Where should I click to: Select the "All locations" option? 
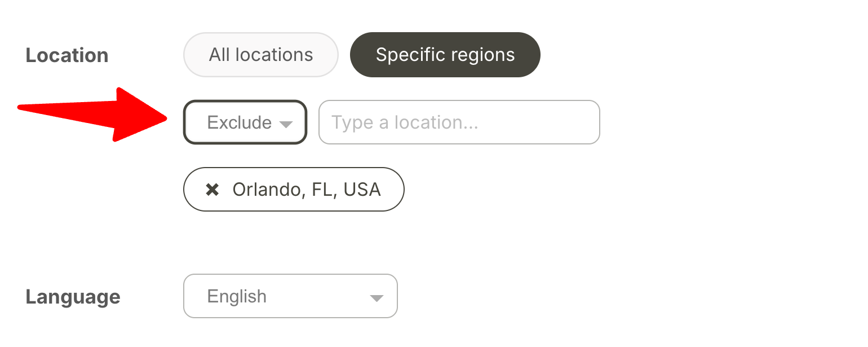[x=260, y=55]
